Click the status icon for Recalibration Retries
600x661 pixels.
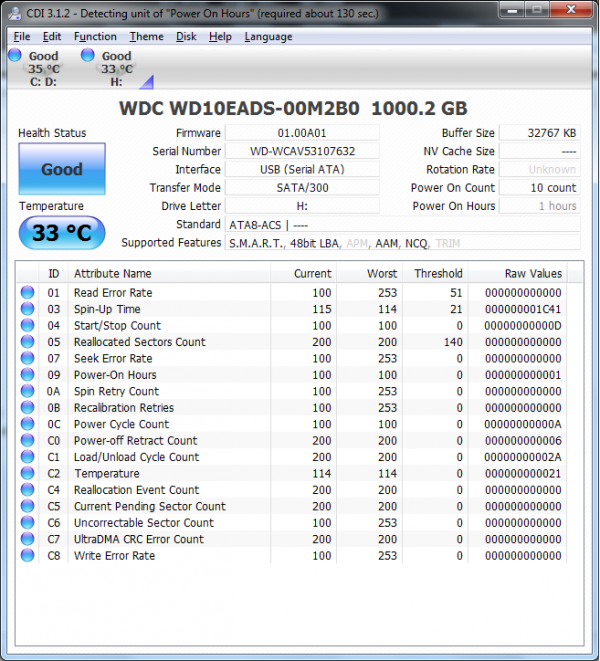pyautogui.click(x=27, y=408)
